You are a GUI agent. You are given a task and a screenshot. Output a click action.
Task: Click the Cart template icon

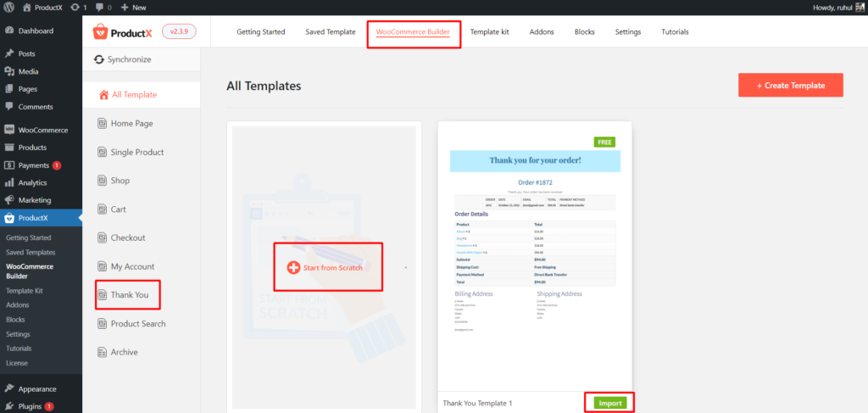[102, 209]
